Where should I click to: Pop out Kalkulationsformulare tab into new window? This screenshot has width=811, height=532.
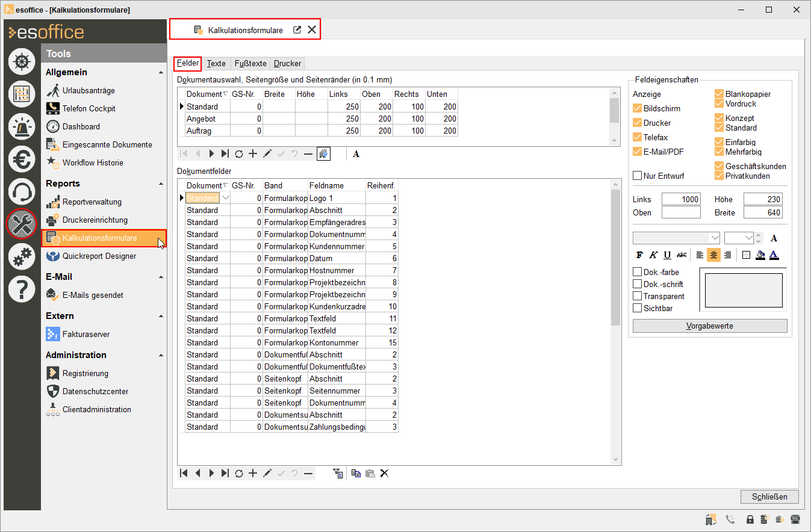point(297,29)
